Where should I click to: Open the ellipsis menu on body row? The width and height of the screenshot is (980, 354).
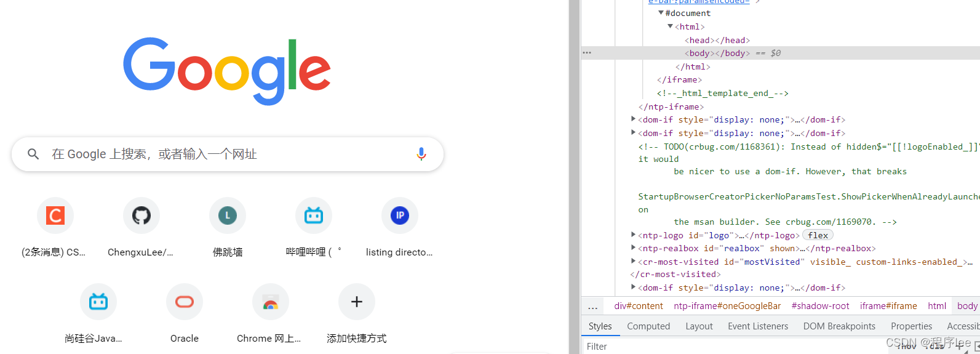click(x=587, y=53)
